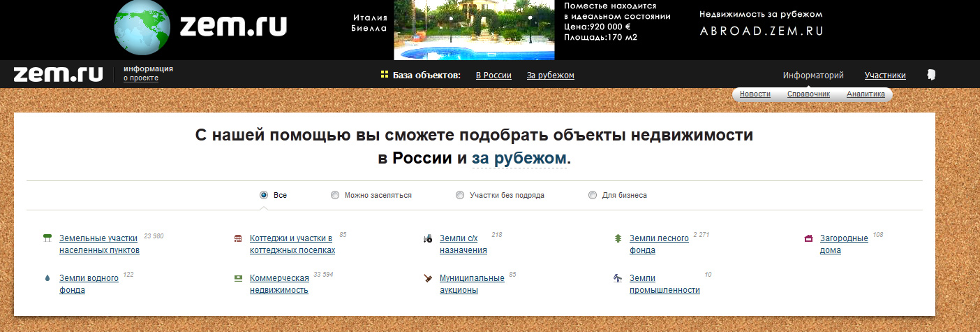Open the Участники menu item

click(x=885, y=75)
